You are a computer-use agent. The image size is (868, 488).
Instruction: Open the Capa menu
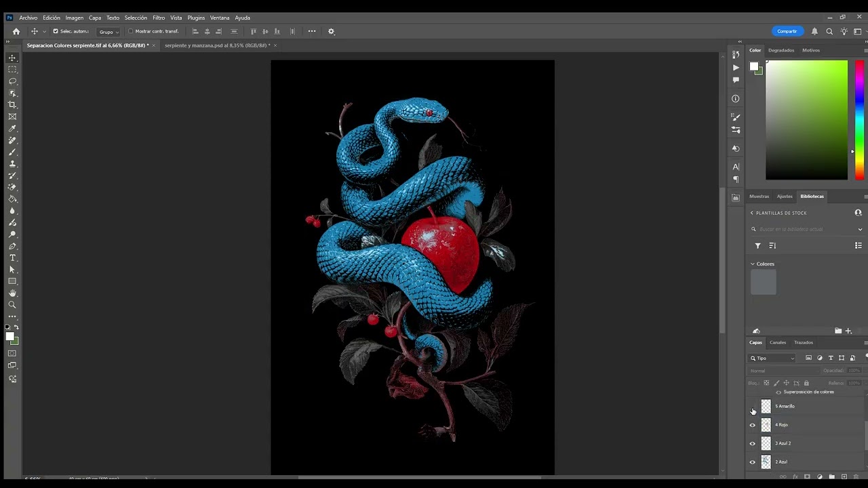pos(95,18)
